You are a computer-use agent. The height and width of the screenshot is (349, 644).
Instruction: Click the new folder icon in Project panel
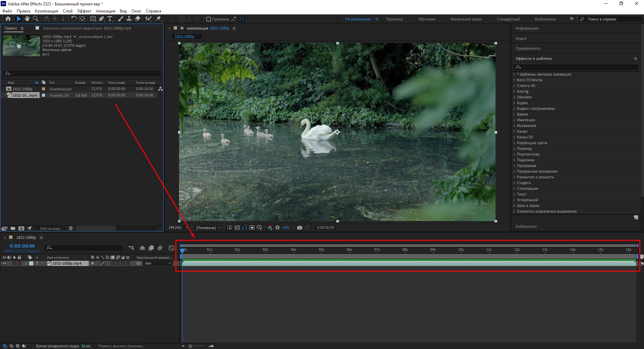coord(13,228)
